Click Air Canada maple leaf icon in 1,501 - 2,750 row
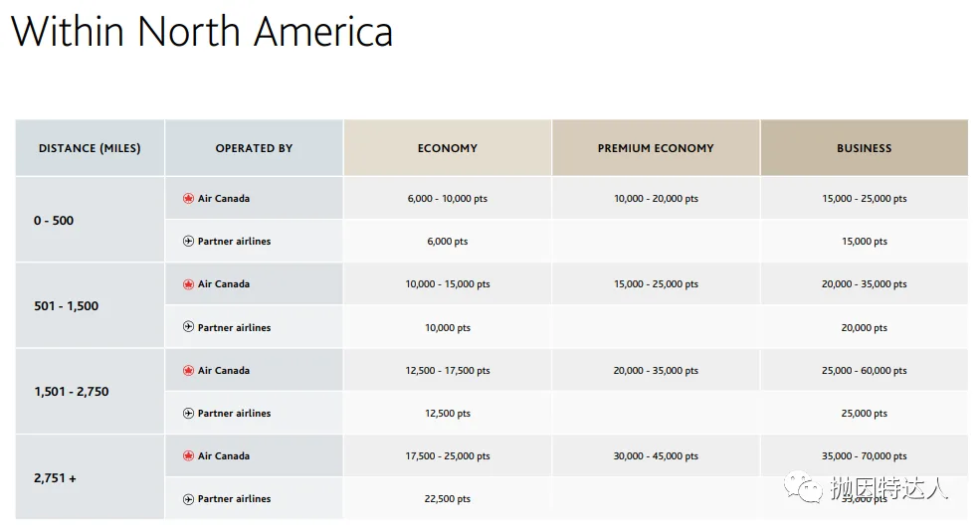This screenshot has width=980, height=531. point(188,371)
